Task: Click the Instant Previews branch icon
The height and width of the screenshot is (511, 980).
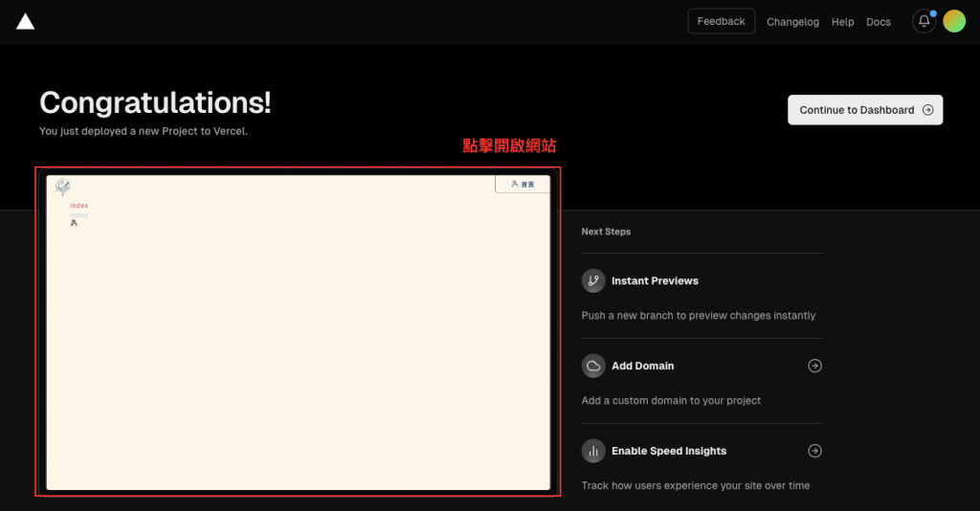Action: 593,281
